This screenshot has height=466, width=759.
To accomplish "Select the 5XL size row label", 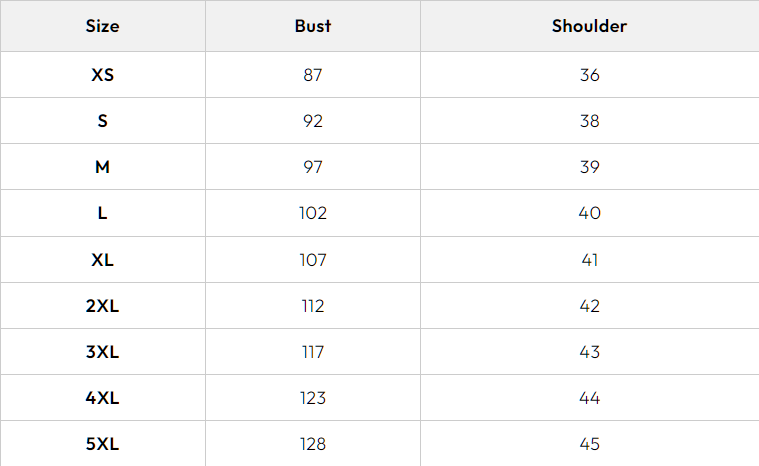I will click(x=102, y=444).
